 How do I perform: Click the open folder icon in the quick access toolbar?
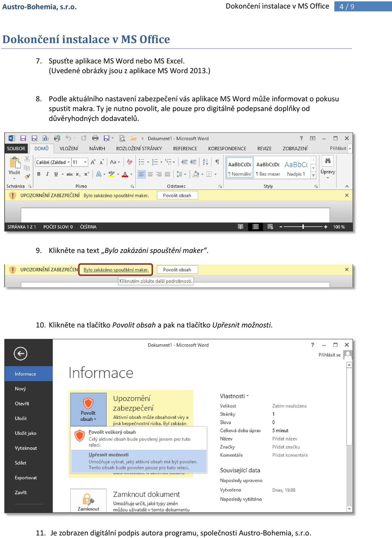133,138
